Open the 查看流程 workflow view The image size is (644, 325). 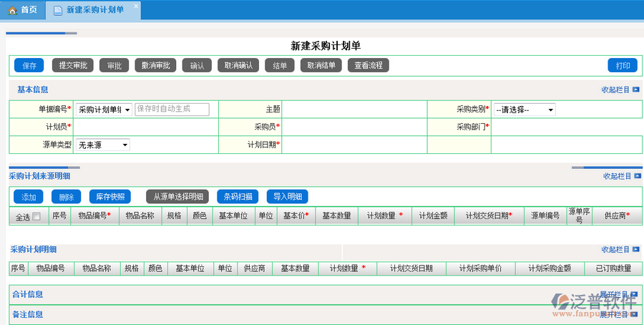pos(369,65)
